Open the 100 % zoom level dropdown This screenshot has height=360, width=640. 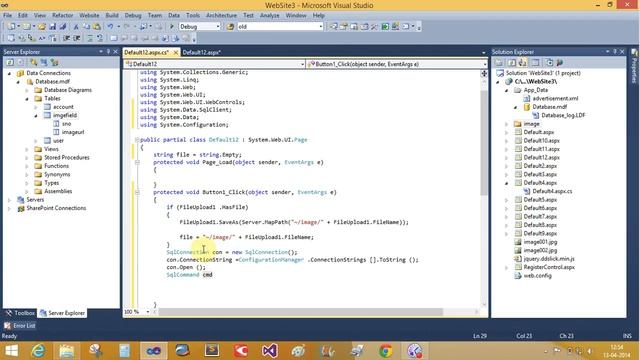[x=148, y=312]
